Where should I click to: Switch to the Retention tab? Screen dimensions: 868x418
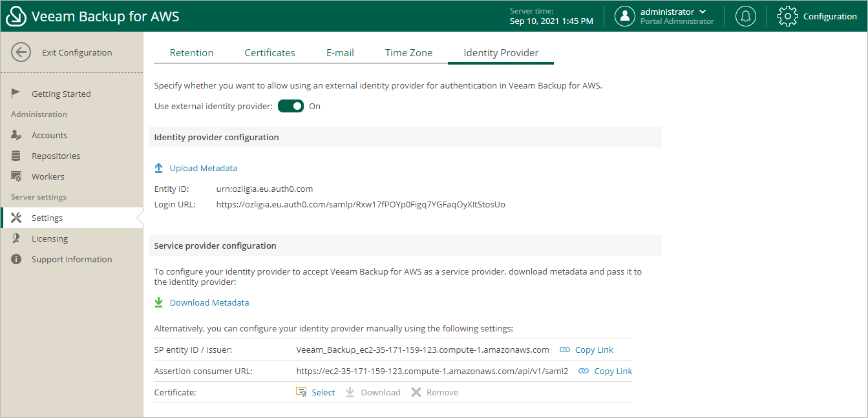click(191, 53)
